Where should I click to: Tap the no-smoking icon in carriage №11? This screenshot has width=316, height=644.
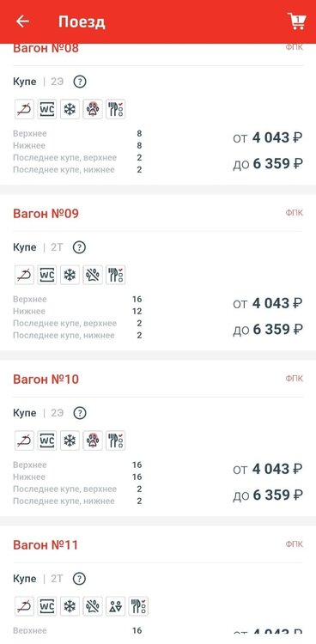(24, 606)
